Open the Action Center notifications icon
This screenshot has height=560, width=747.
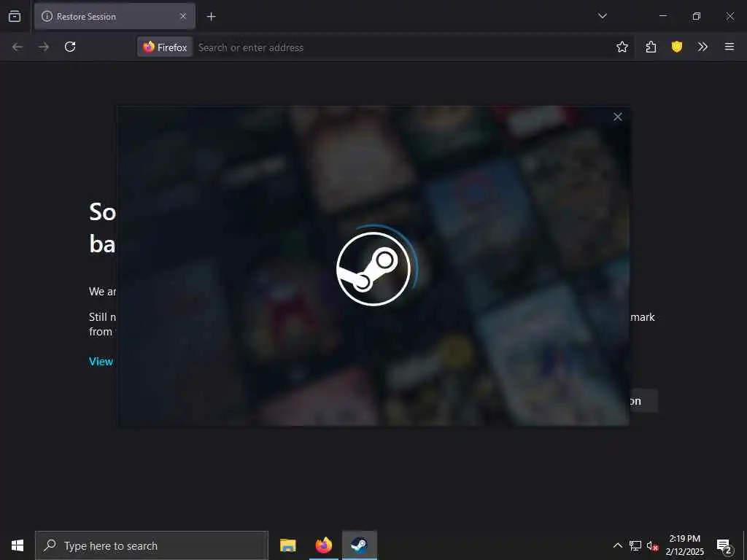click(x=724, y=545)
